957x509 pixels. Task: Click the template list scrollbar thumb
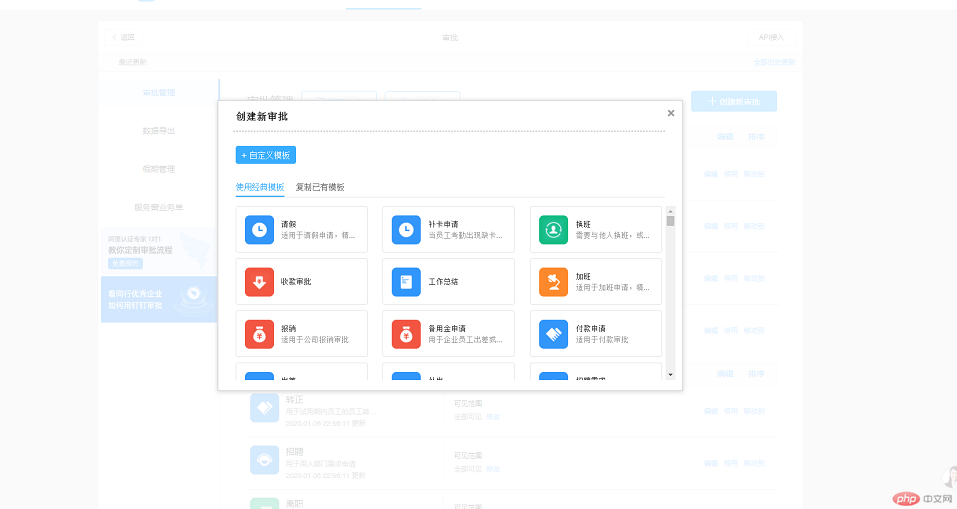coord(670,221)
